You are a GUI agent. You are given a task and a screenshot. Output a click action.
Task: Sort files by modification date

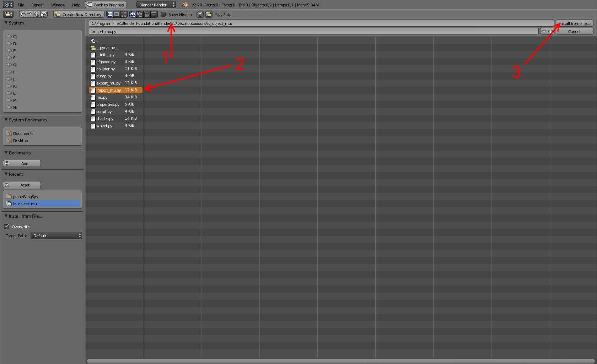pyautogui.click(x=147, y=14)
